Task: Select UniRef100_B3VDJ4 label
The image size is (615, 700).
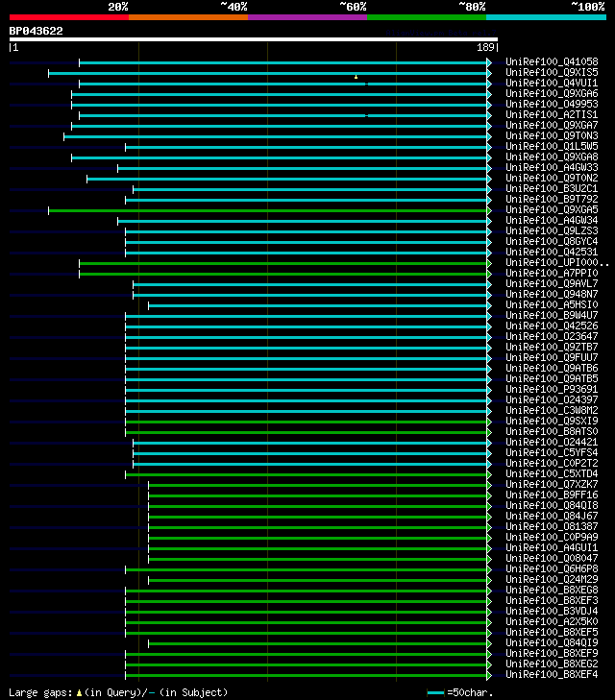Action: 552,611
